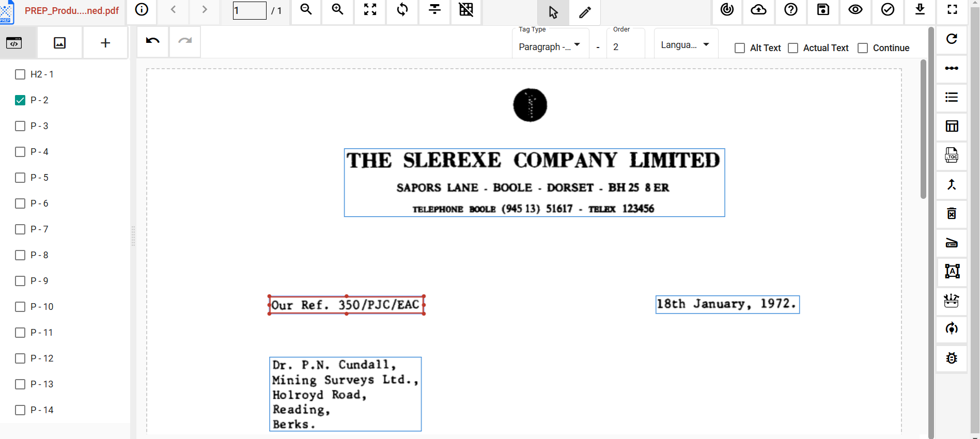The height and width of the screenshot is (439, 980).
Task: Select the 18th January, 1972 zone
Action: coord(727,305)
